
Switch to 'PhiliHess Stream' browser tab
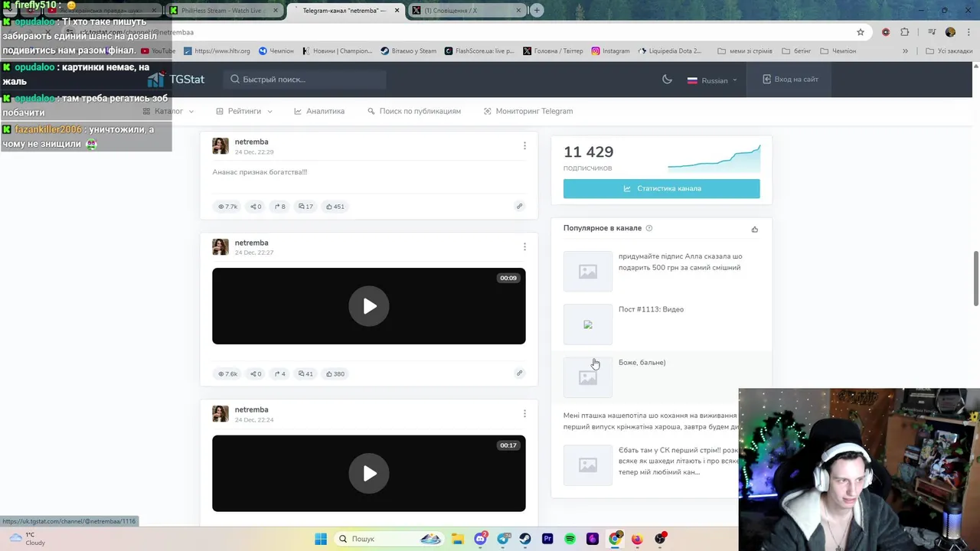223,11
